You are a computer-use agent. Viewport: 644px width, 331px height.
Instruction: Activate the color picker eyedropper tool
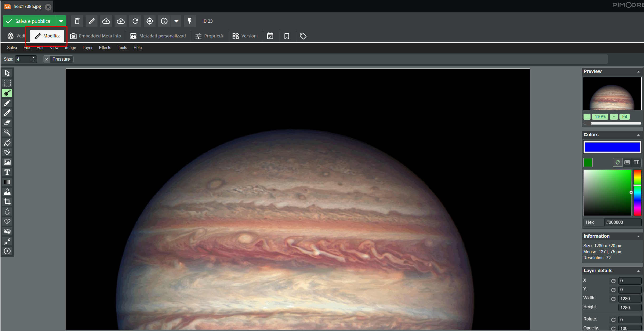(7, 113)
